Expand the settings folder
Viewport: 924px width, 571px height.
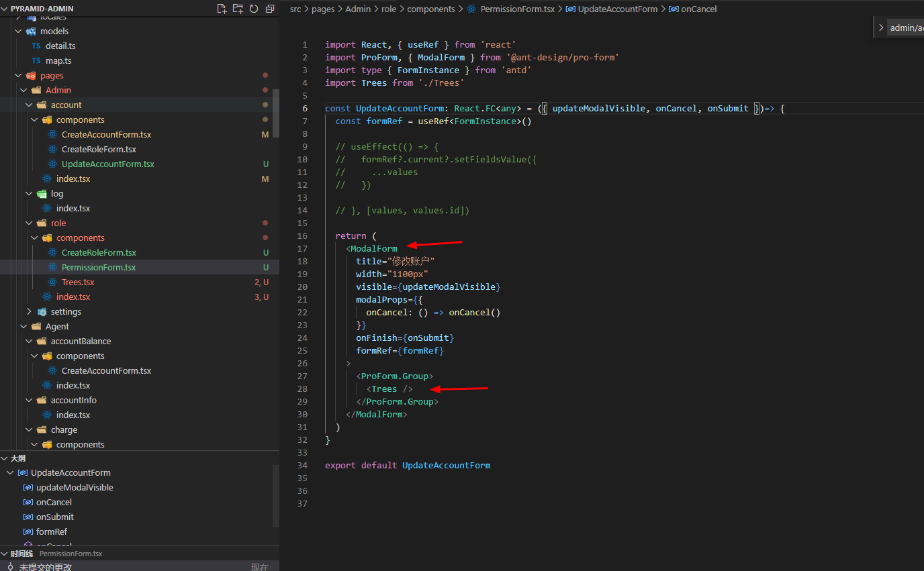[x=28, y=311]
